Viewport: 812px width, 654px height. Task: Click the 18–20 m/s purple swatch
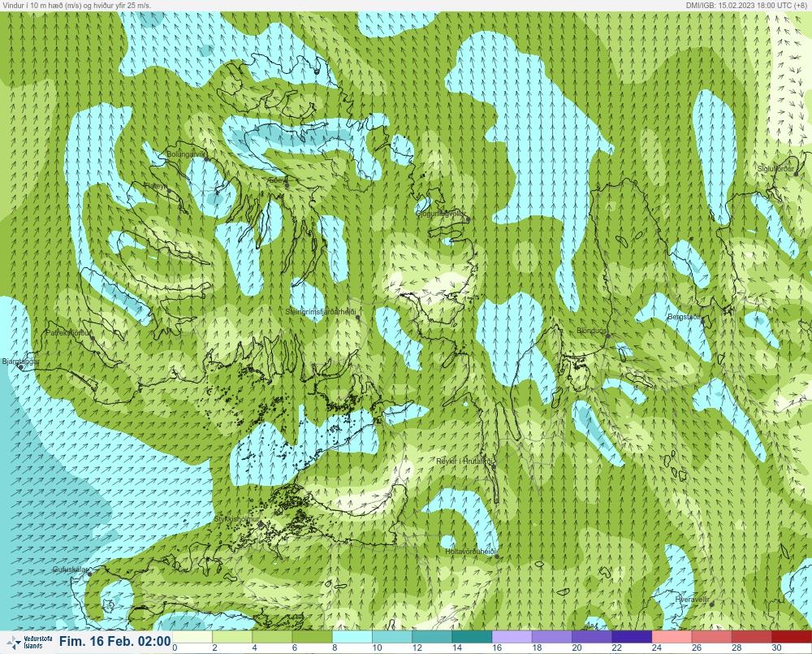click(551, 636)
